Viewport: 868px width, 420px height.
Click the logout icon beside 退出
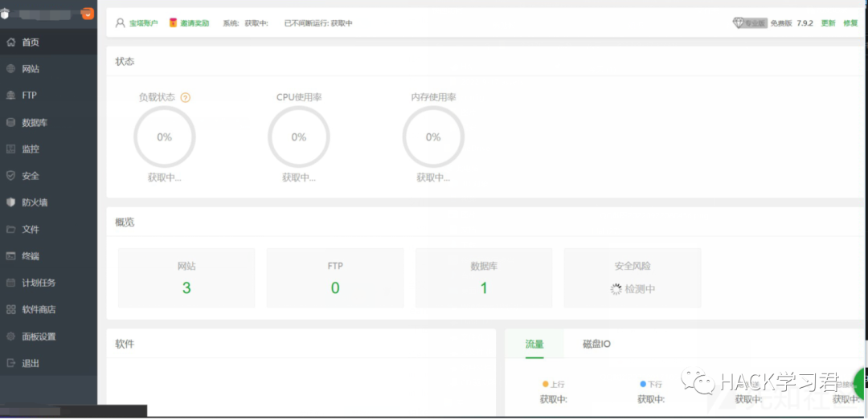[x=10, y=363]
